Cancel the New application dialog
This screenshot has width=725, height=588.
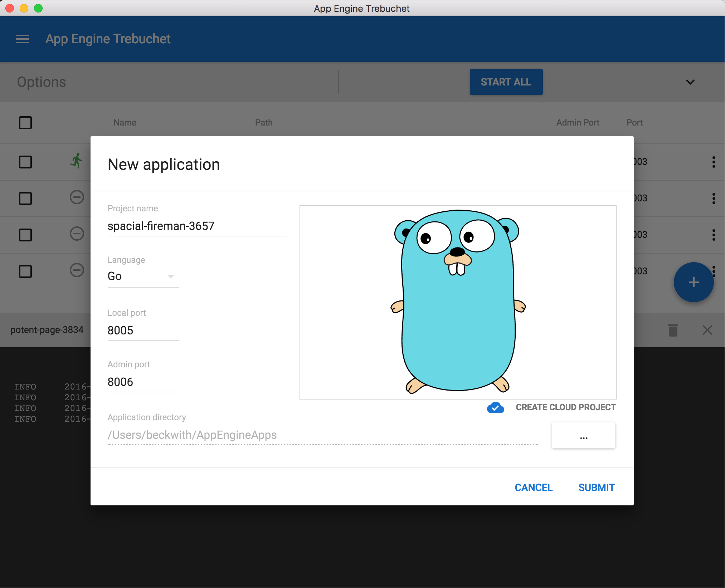coord(533,487)
